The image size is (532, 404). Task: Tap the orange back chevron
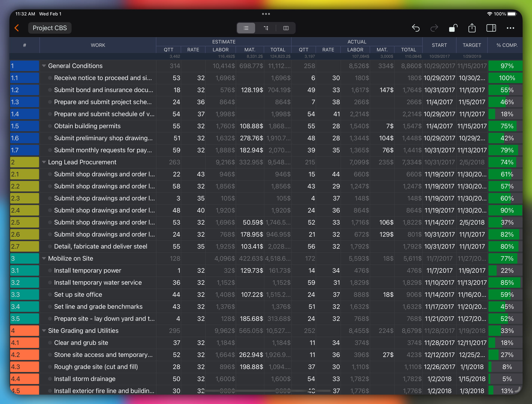pyautogui.click(x=17, y=28)
